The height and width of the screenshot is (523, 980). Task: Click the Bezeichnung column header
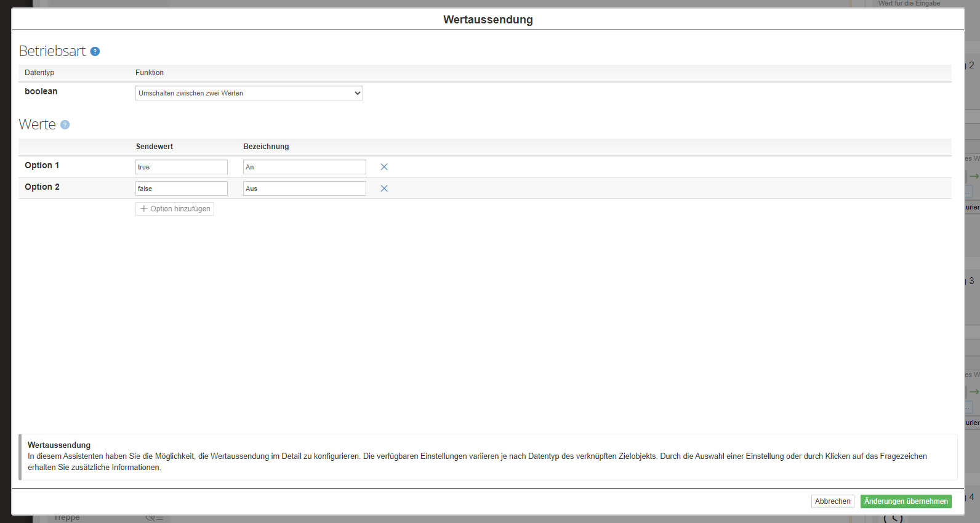pyautogui.click(x=266, y=147)
